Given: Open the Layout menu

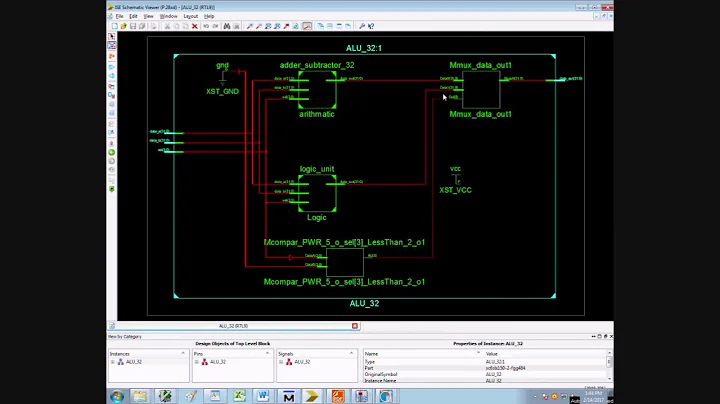Looking at the screenshot, I should (191, 16).
